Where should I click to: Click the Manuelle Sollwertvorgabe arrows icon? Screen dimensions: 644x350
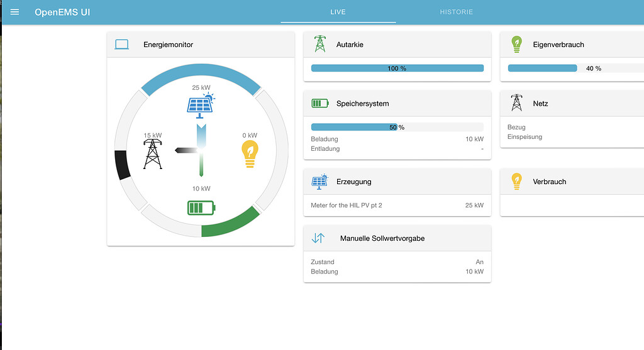(x=318, y=238)
